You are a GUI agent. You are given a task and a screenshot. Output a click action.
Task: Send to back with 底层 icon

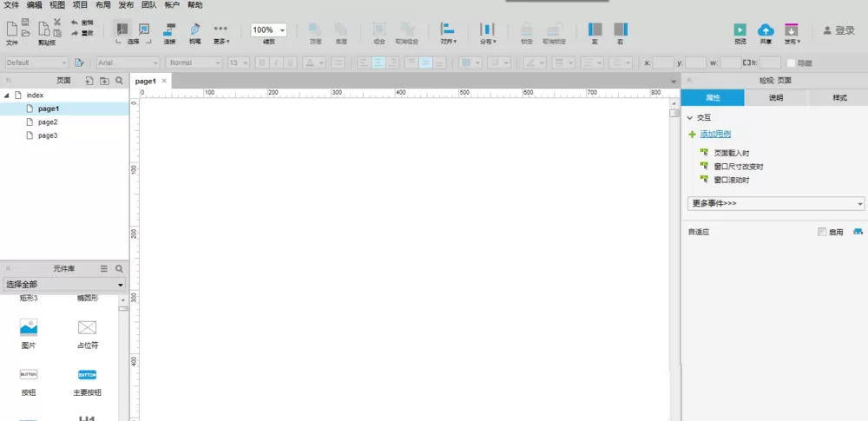[x=340, y=29]
